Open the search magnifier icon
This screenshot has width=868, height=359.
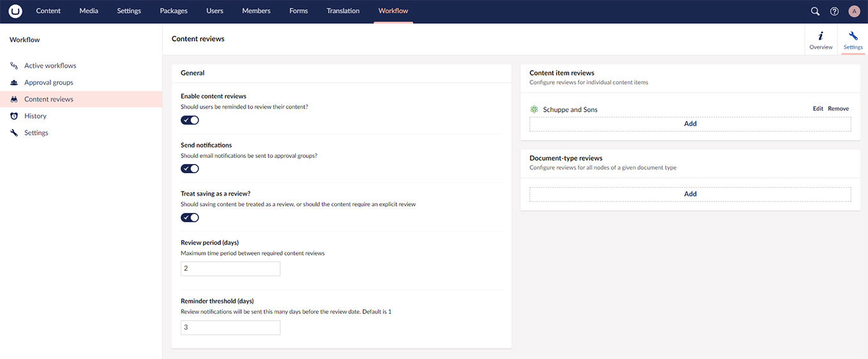[x=815, y=11]
